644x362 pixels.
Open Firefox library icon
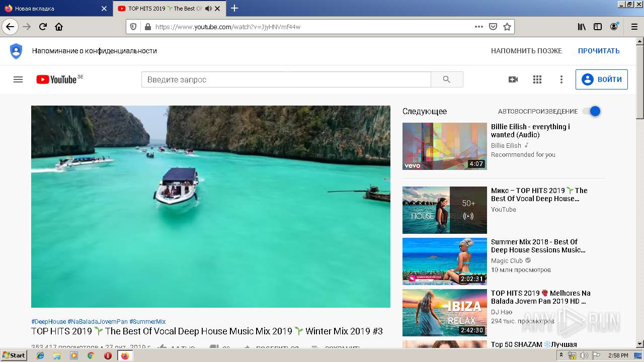(582, 27)
